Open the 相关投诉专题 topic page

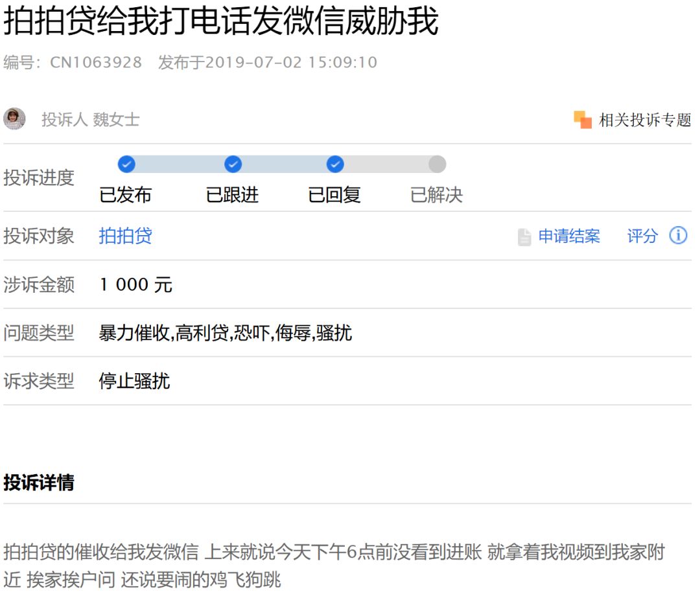pos(645,120)
